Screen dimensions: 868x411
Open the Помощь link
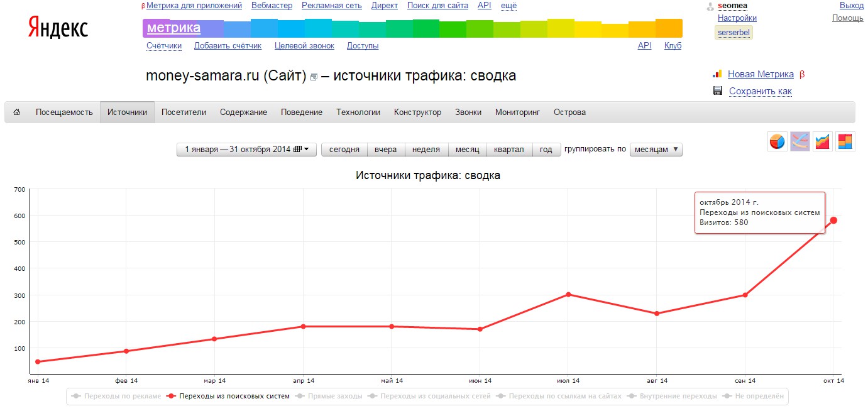[x=848, y=18]
